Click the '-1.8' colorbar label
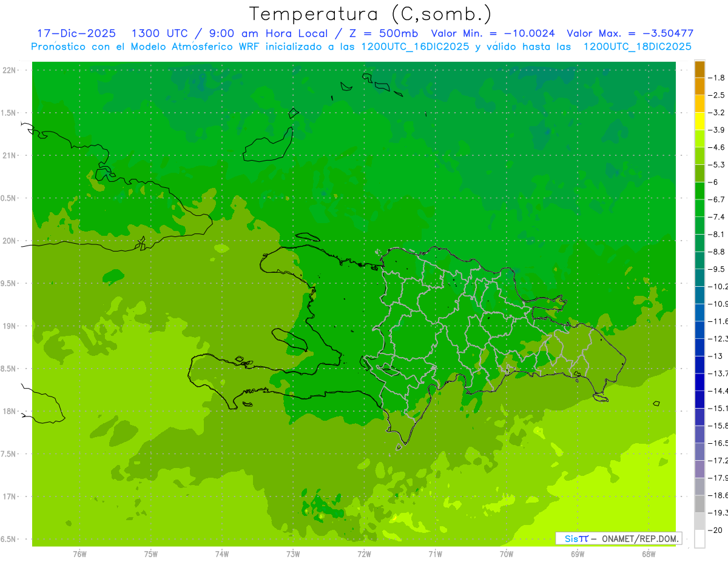Image resolution: width=728 pixels, height=562 pixels. pos(717,78)
